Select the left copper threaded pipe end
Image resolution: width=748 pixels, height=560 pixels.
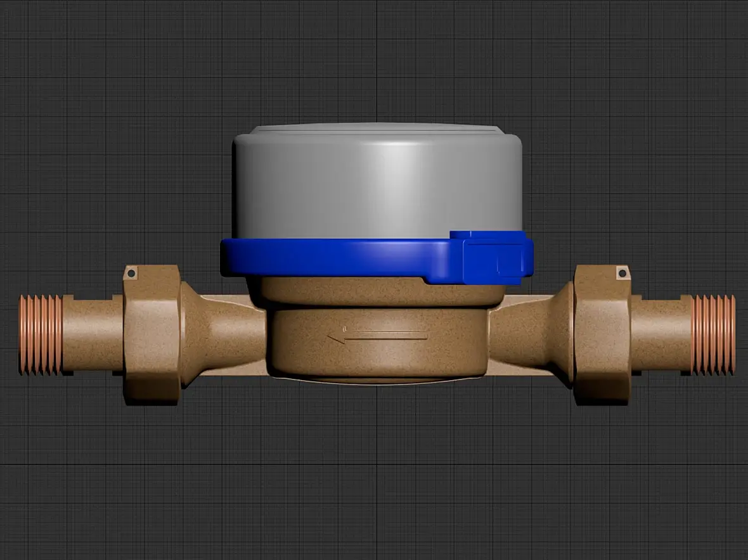pos(41,334)
